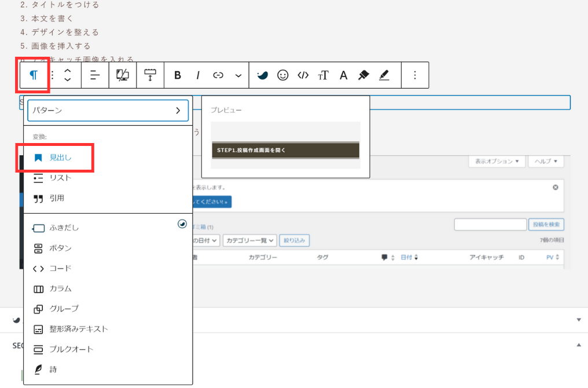Choose 引用 quote from transform list

(57, 198)
